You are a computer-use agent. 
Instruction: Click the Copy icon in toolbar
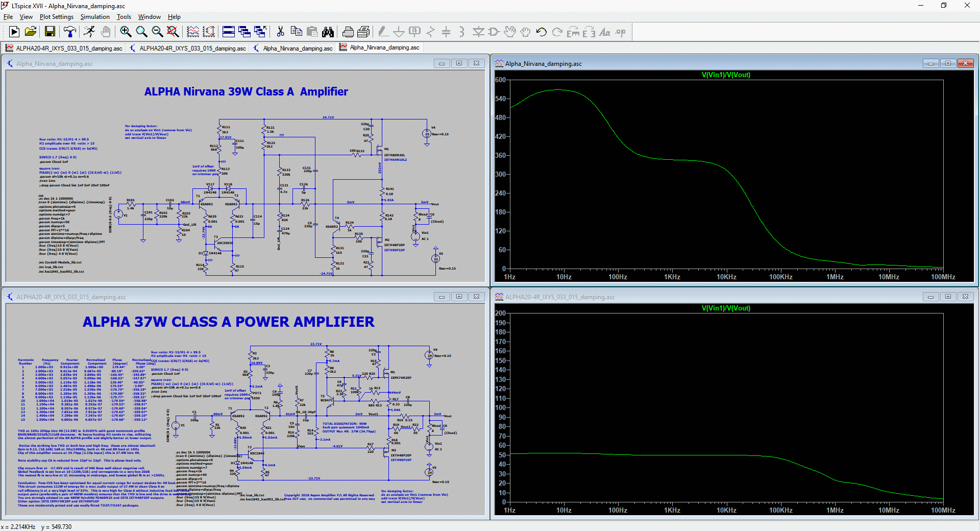[296, 32]
